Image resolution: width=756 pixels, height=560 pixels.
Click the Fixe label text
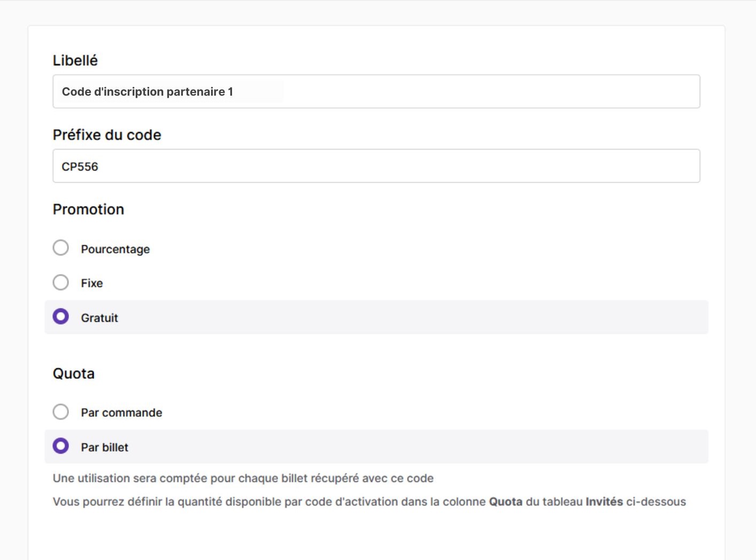[x=92, y=283]
